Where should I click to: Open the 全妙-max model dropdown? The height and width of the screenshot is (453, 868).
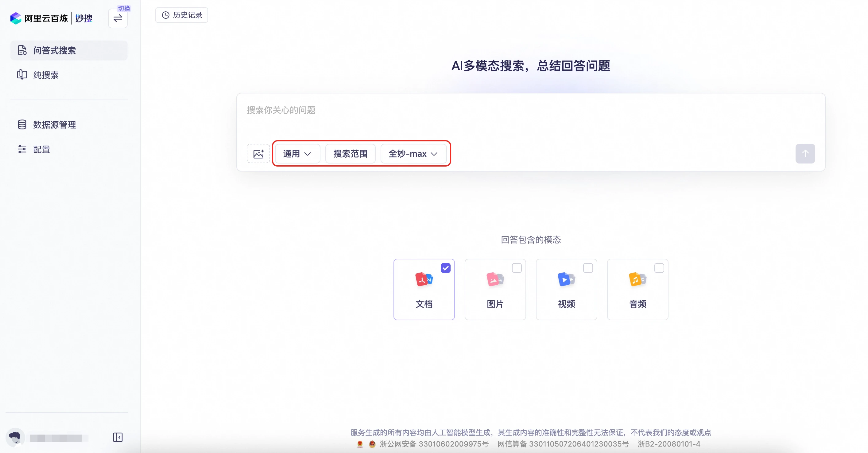click(413, 154)
